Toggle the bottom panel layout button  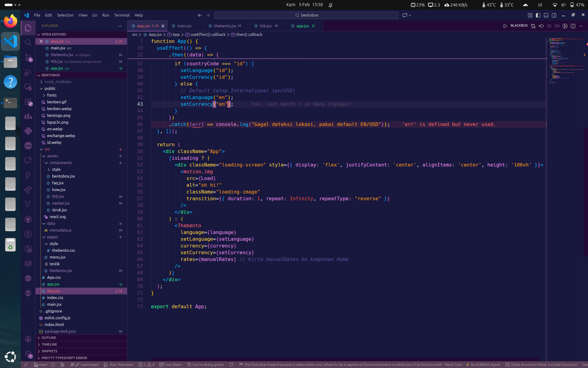click(x=546, y=15)
